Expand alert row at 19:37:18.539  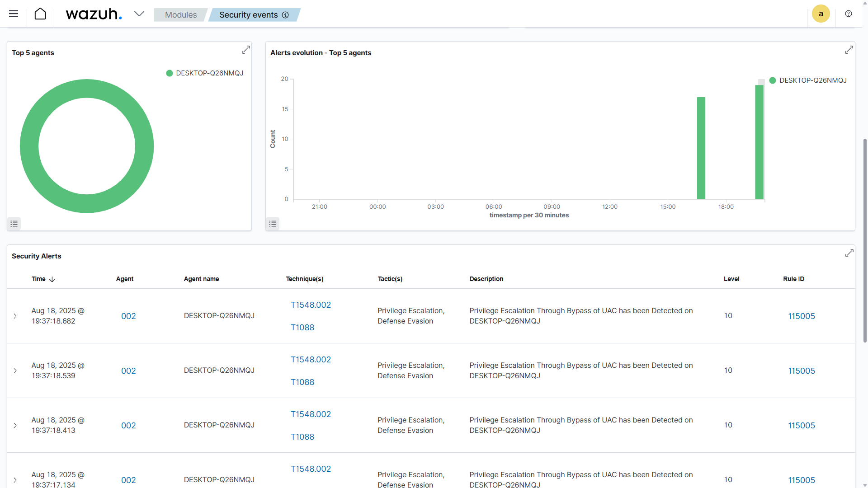tap(15, 371)
